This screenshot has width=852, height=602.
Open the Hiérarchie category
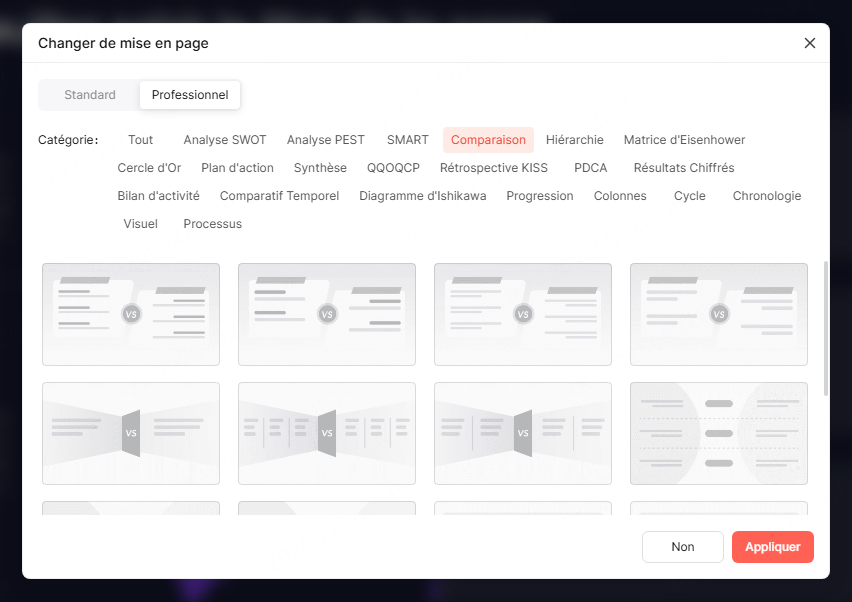coord(575,140)
